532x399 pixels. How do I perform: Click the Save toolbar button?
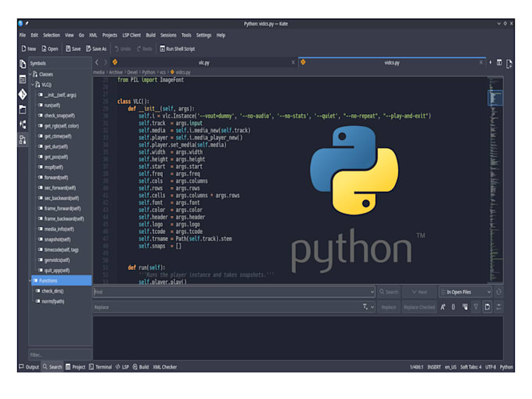click(x=73, y=49)
